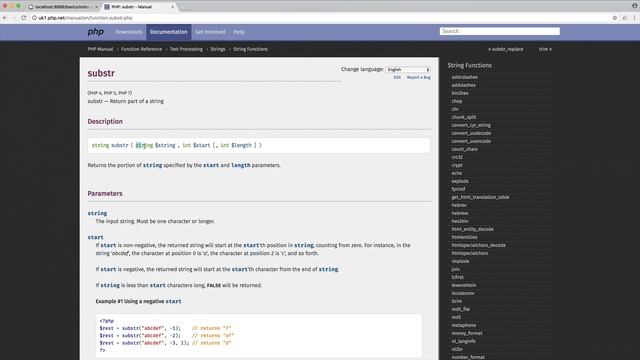This screenshot has width=640, height=360.
Task: Open join in the sidebar list
Action: 456,269
